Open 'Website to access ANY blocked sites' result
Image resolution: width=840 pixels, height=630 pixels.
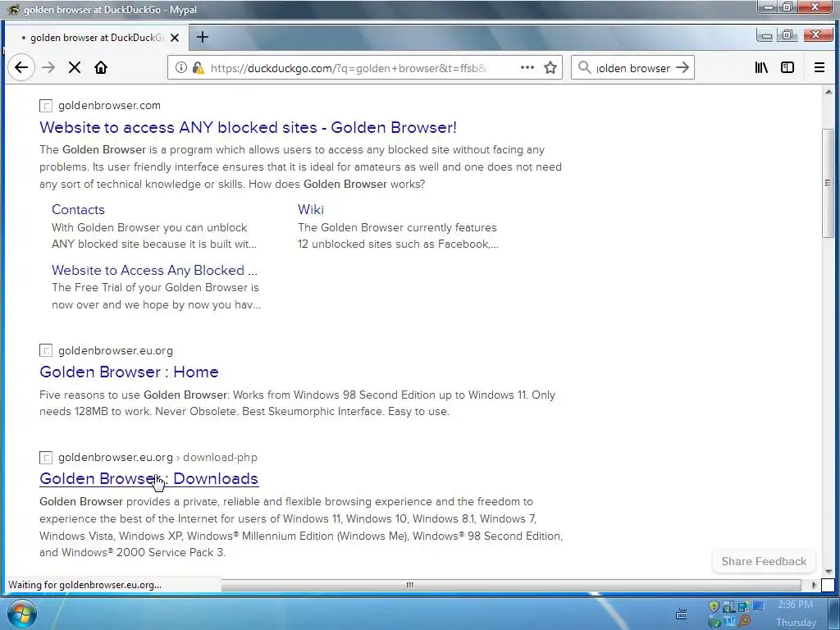coord(248,127)
